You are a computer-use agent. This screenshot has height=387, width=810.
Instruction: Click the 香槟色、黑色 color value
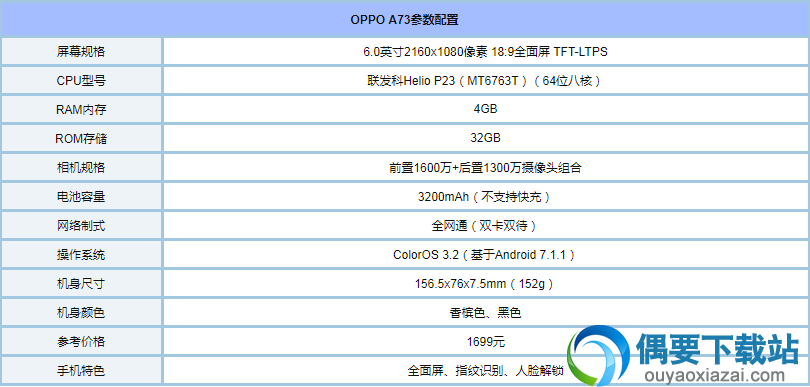[x=485, y=312]
